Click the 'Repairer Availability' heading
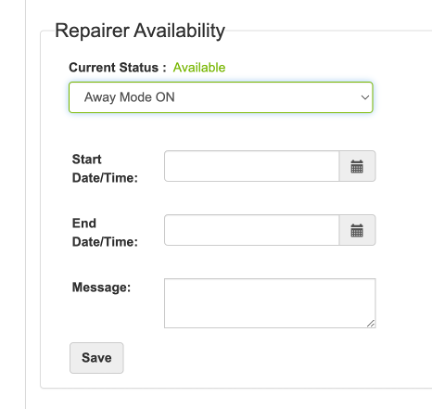Viewport: 432px width, 410px height. pyautogui.click(x=140, y=31)
